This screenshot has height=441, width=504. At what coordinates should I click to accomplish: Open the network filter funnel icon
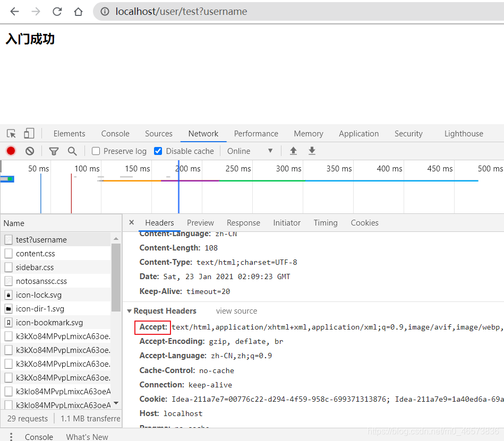pos(54,151)
